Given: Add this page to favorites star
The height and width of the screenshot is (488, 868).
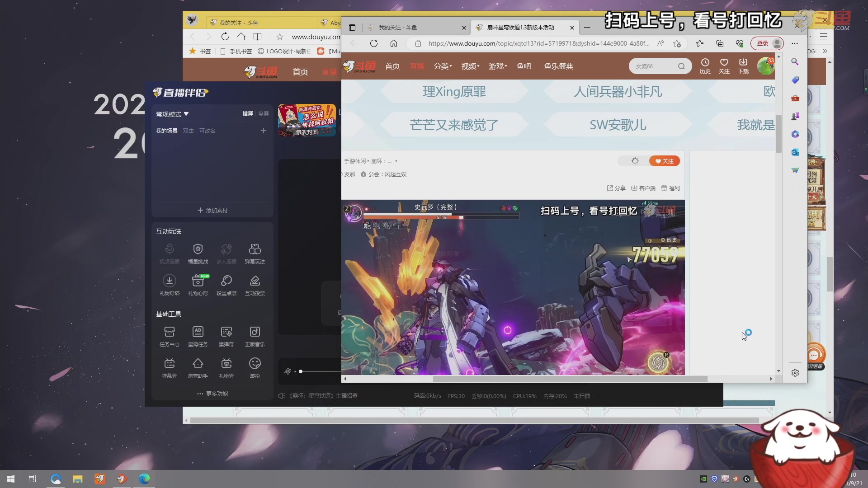Looking at the screenshot, I should [677, 43].
